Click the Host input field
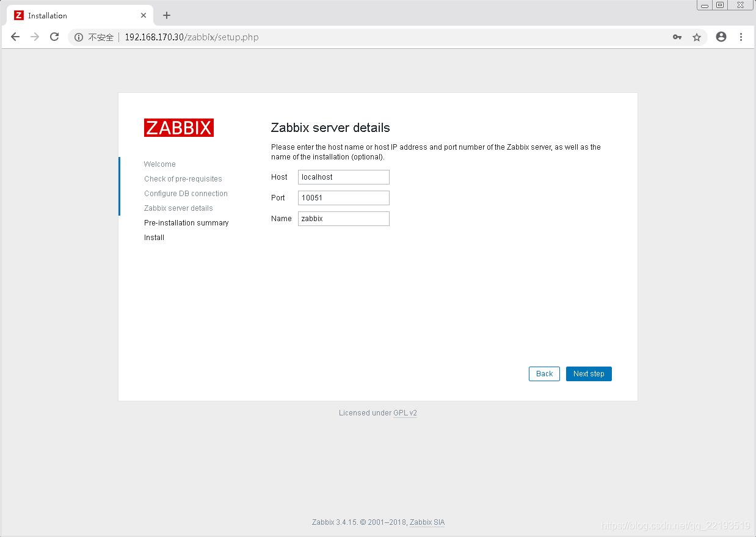This screenshot has height=537, width=756. (x=344, y=177)
